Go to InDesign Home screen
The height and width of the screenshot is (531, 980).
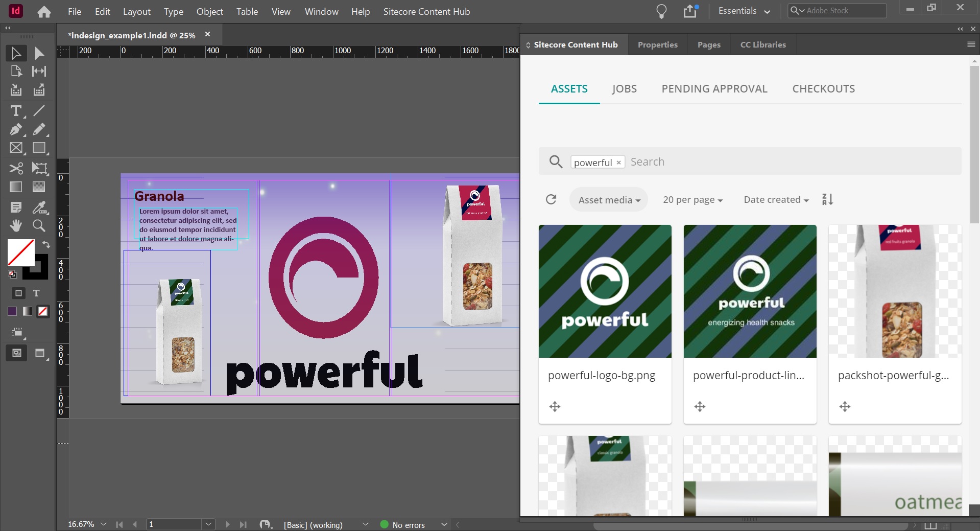pyautogui.click(x=44, y=11)
